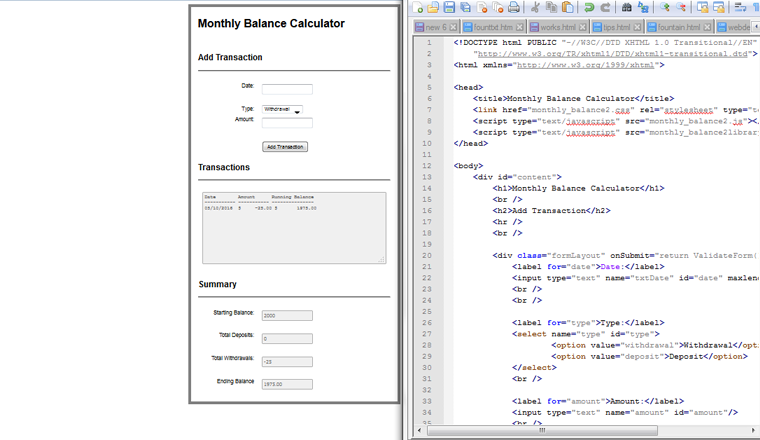Image resolution: width=760 pixels, height=440 pixels.
Task: Click the editor's horizontal scrollbar thumb
Action: (x=542, y=431)
